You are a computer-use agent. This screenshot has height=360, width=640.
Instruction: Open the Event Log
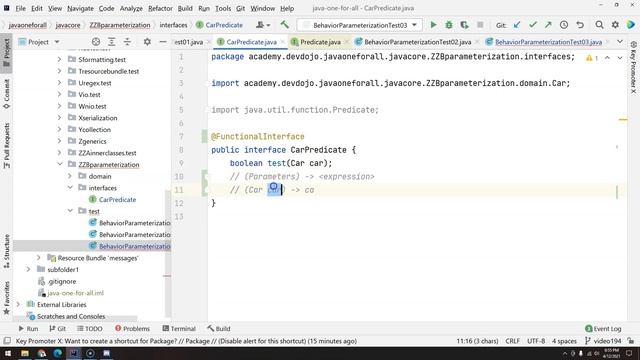tap(603, 329)
